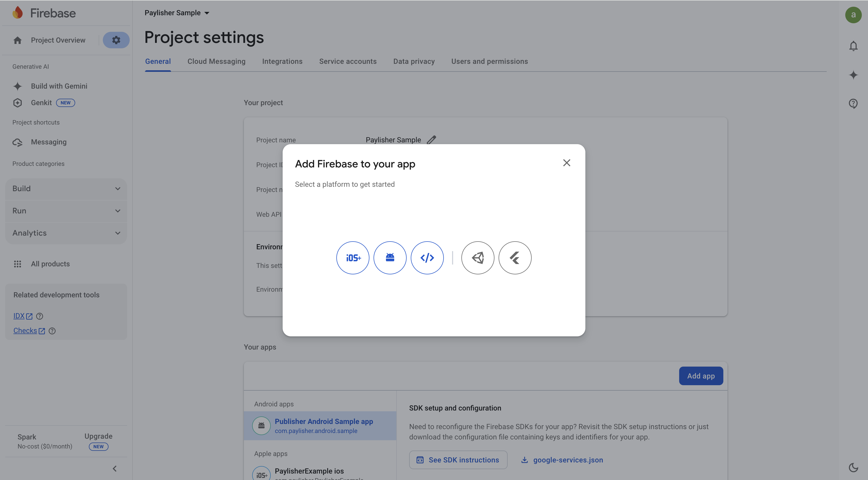This screenshot has width=868, height=480.
Task: Expand the Analytics category
Action: click(66, 233)
